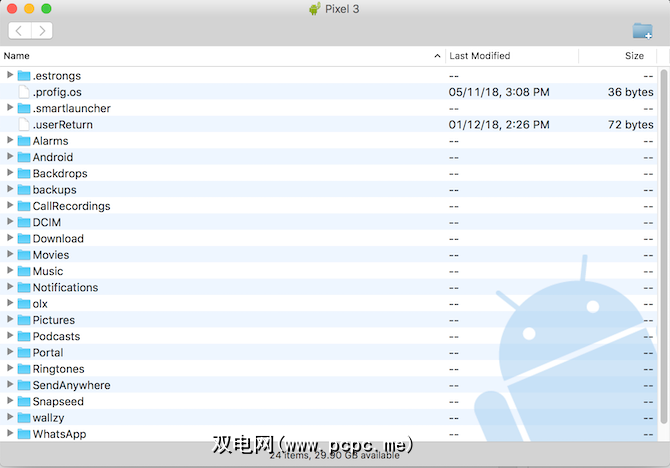The height and width of the screenshot is (468, 670).
Task: Click the .estrongs folder icon
Action: [x=24, y=76]
